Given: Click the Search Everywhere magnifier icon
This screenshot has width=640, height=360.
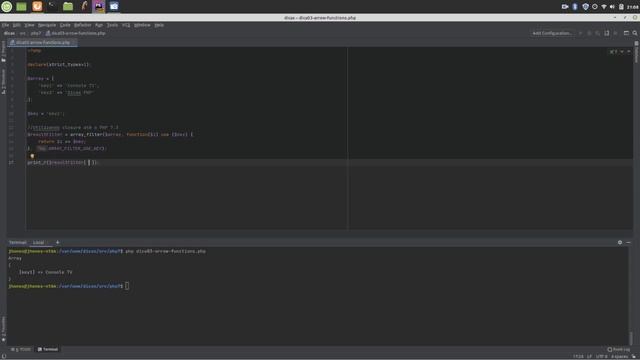Looking at the screenshot, I should click(x=635, y=33).
